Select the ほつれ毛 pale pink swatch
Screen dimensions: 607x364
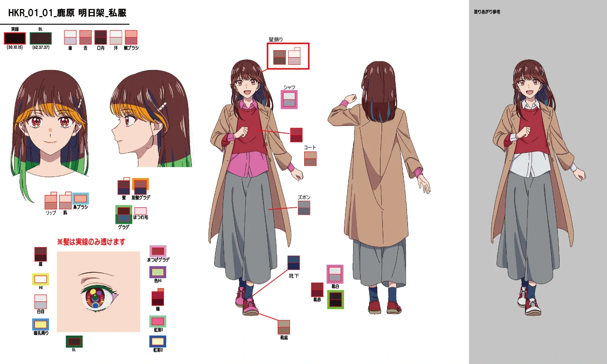click(140, 211)
